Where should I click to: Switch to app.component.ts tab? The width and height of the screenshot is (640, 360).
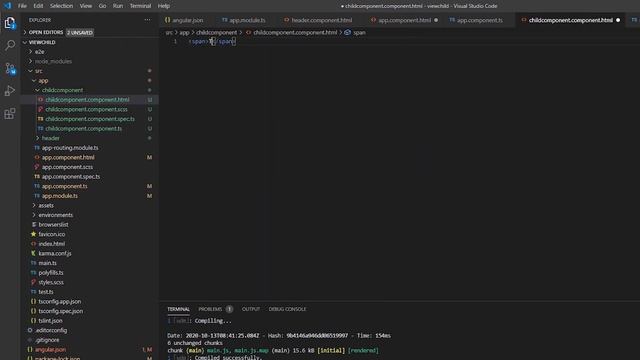tap(476, 20)
